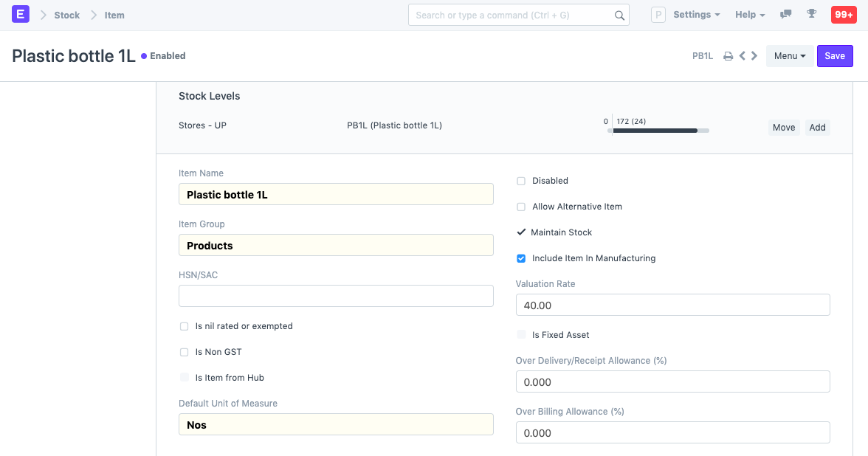Screen dimensions: 868x456
Task: Navigate to Stock breadcrumb
Action: coord(66,15)
